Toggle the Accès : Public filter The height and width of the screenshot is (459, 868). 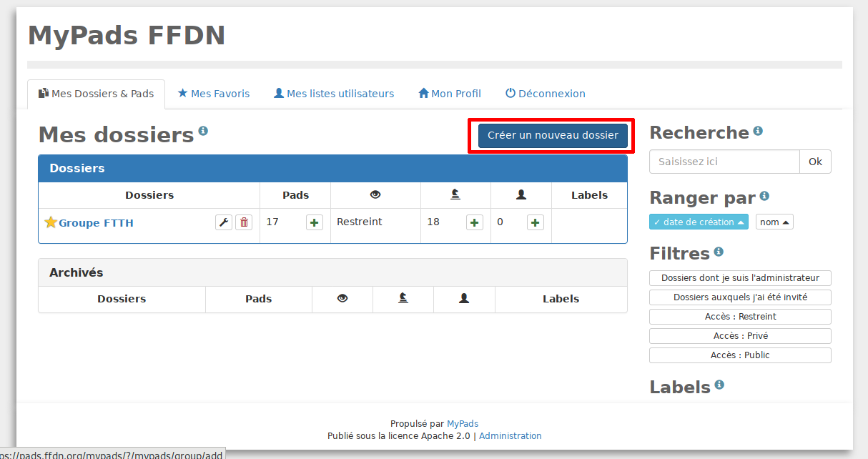[x=740, y=355]
